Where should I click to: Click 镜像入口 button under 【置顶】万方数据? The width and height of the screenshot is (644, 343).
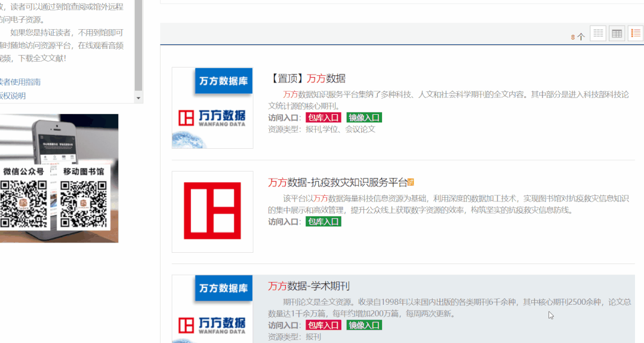(364, 118)
